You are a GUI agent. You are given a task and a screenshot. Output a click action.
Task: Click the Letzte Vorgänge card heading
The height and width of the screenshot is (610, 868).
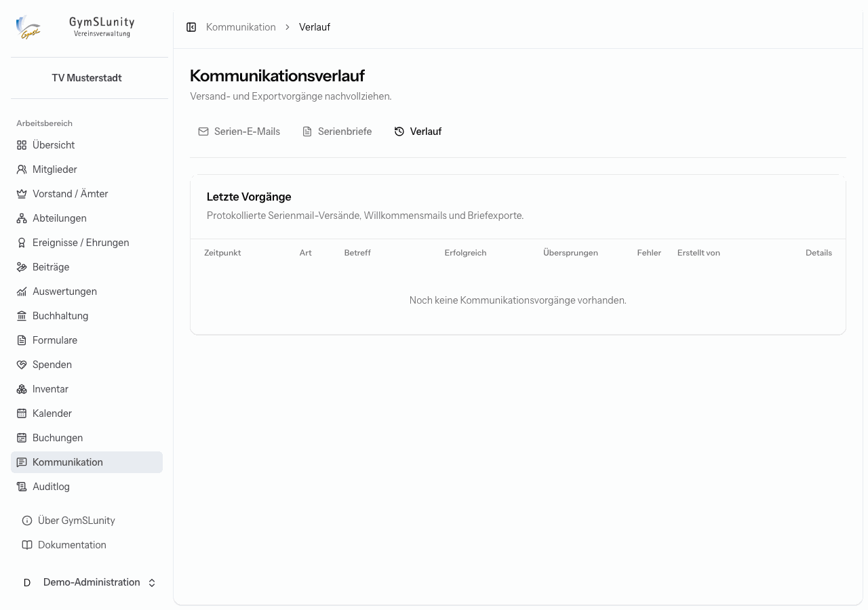249,197
